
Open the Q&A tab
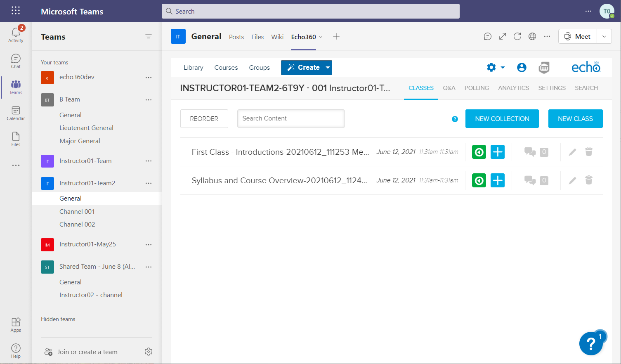(449, 88)
